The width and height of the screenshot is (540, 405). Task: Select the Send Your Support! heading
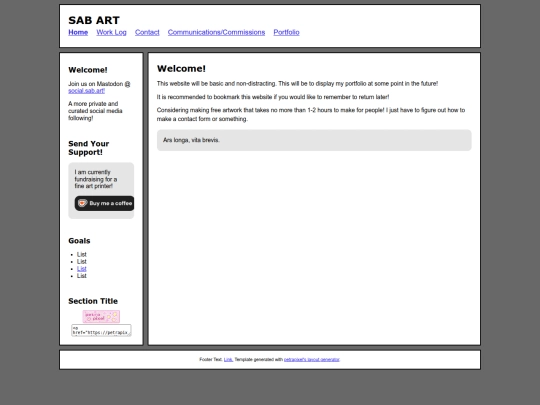tap(89, 148)
